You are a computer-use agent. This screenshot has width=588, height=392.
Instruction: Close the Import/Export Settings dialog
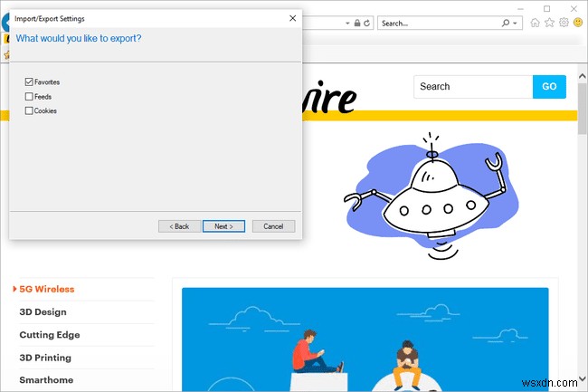pos(293,18)
